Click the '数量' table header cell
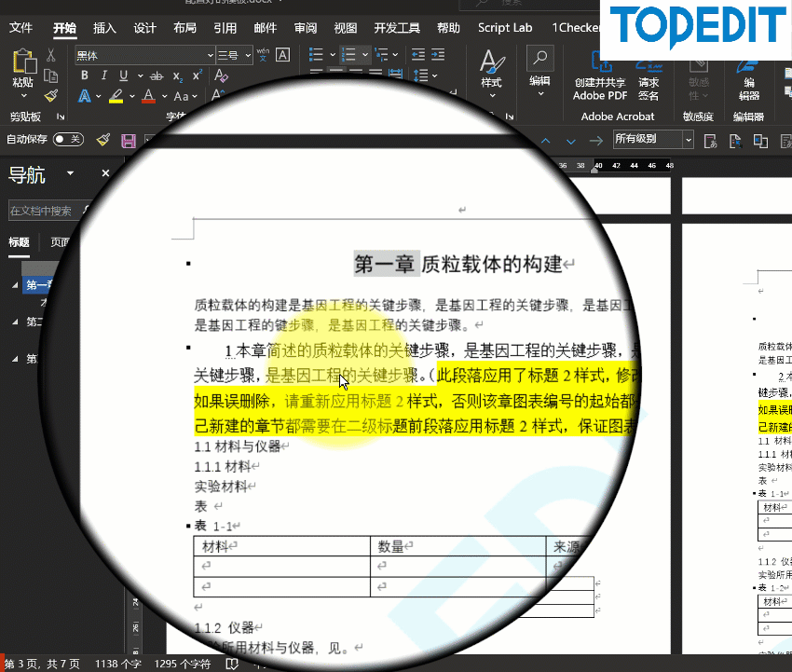The height and width of the screenshot is (672, 792). click(458, 546)
